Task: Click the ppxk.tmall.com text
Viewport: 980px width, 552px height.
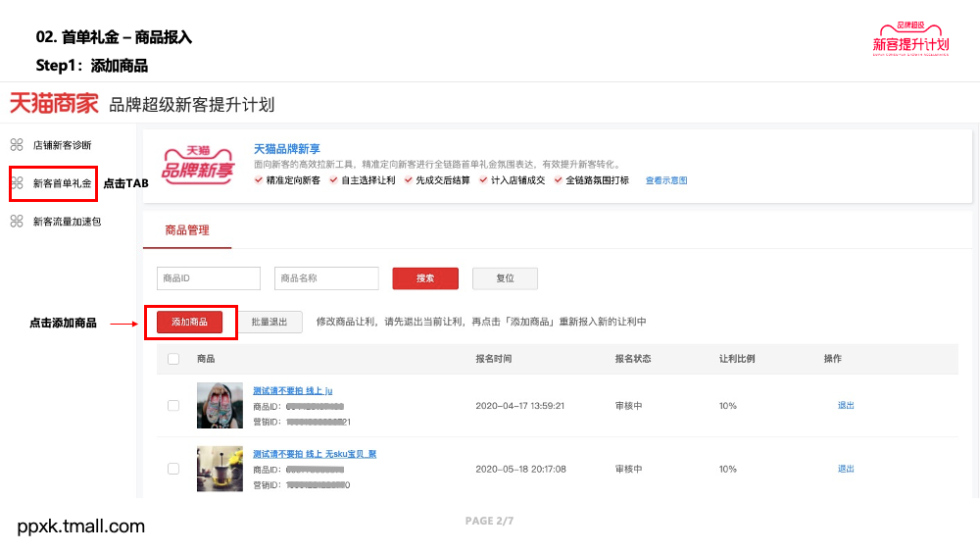Action: (80, 527)
